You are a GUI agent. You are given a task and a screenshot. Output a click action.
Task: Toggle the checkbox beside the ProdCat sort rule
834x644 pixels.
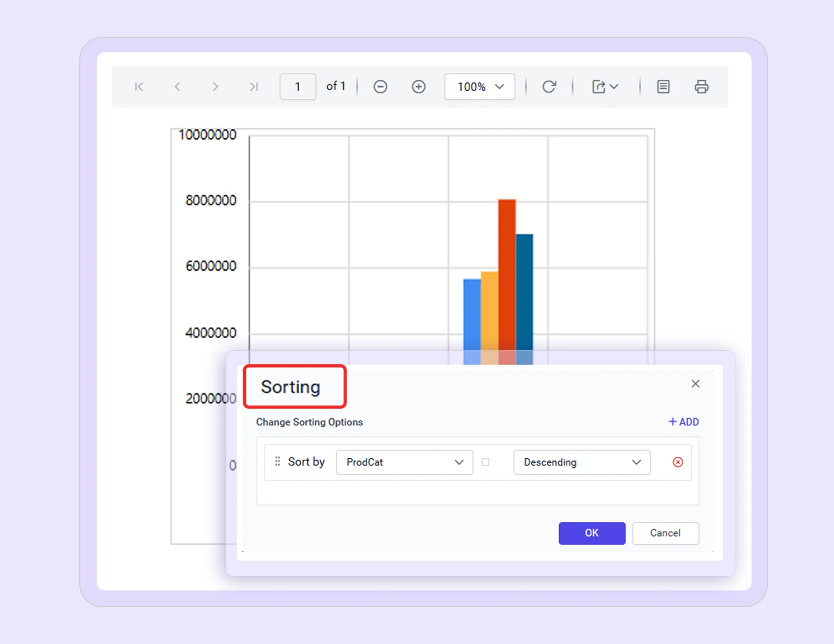click(485, 462)
